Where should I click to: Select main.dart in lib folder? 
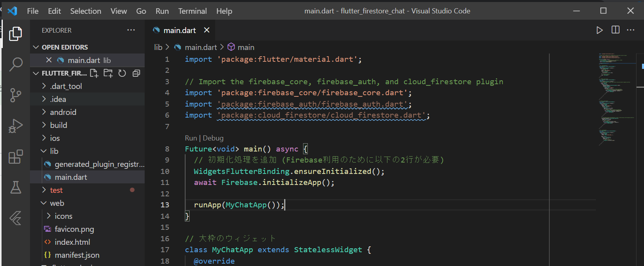87,177
